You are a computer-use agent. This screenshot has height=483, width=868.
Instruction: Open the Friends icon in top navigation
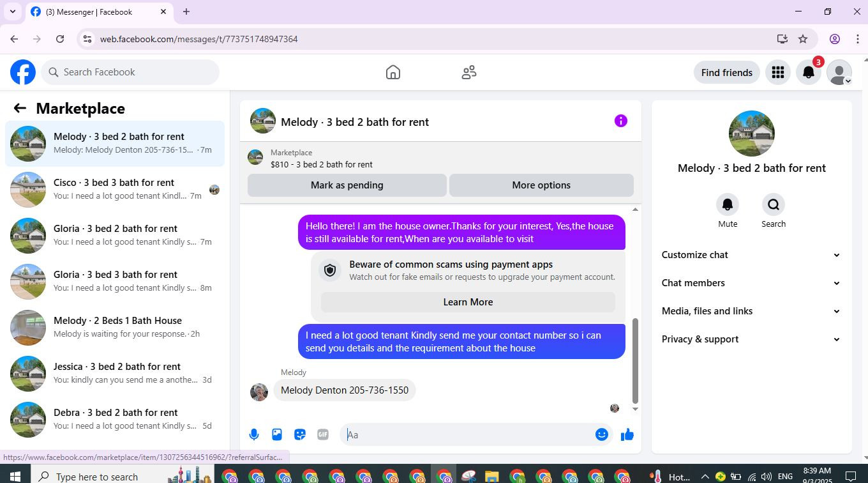click(x=469, y=72)
